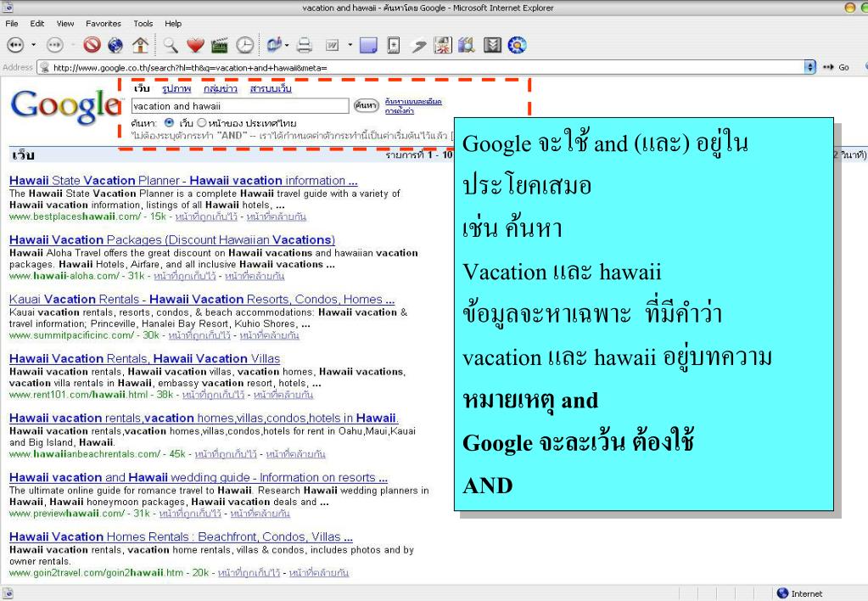Open the similar pages link for hawaii-aloha.com

254,276
